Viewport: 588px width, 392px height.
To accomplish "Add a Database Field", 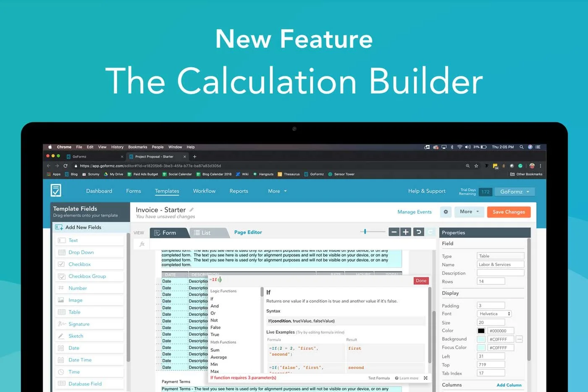I will (x=89, y=384).
